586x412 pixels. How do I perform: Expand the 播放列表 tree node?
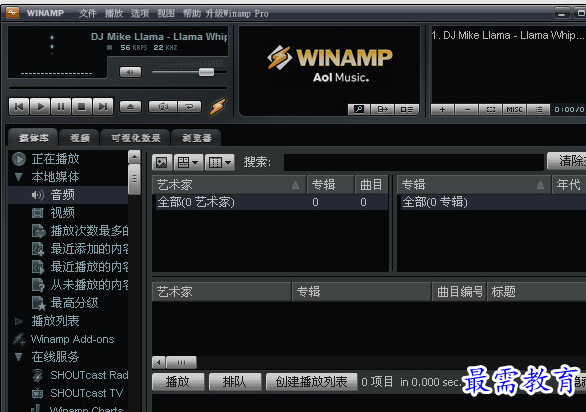coord(18,321)
